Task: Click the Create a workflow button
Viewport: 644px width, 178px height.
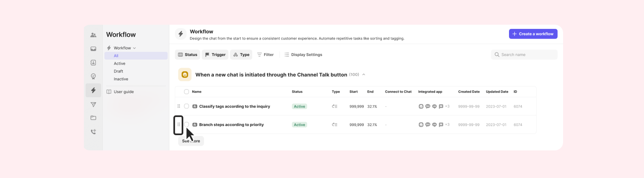Action: 533,34
